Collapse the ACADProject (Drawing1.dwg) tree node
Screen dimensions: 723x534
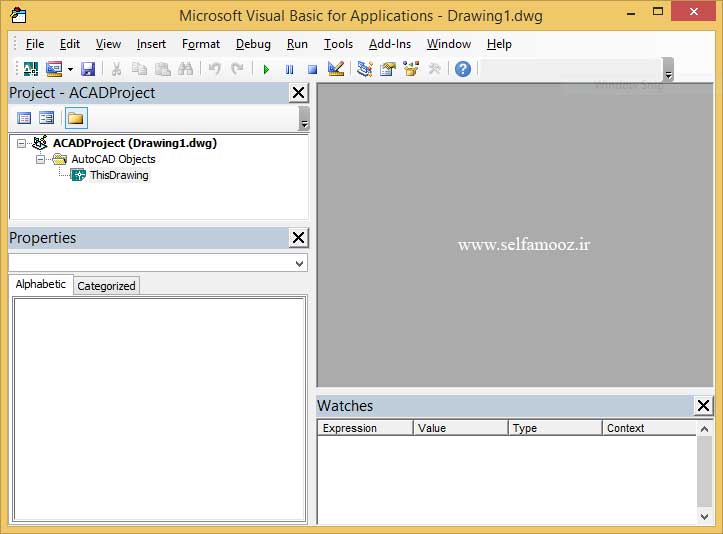[21, 143]
